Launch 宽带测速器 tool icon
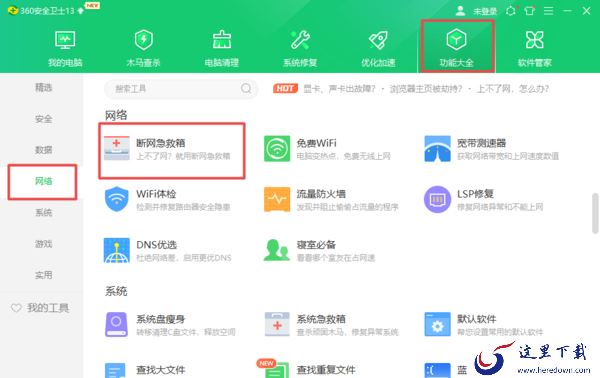Screen dimensions: 600x378 coord(437,148)
